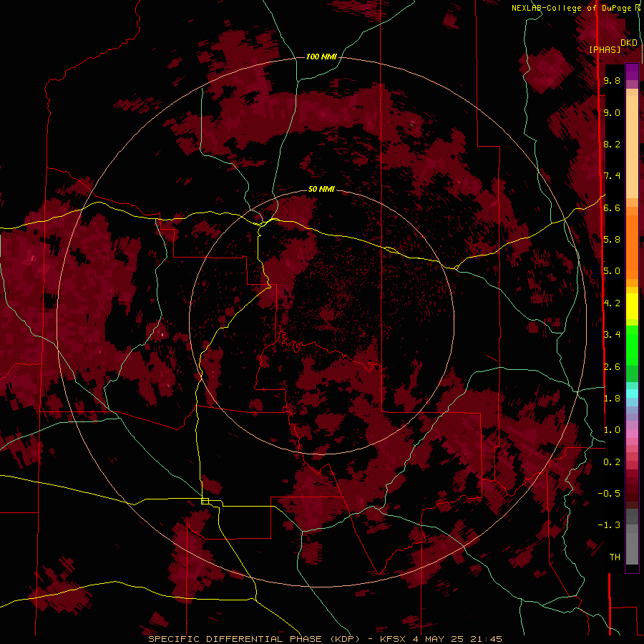The image size is (644, 644).
Task: Pick the dark red segment near -0.5
Action: click(632, 494)
